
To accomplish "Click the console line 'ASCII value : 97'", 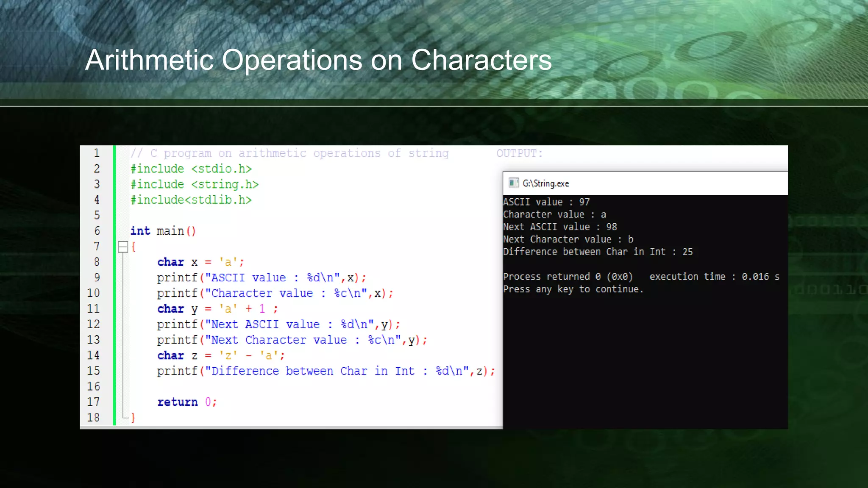I will tap(546, 202).
